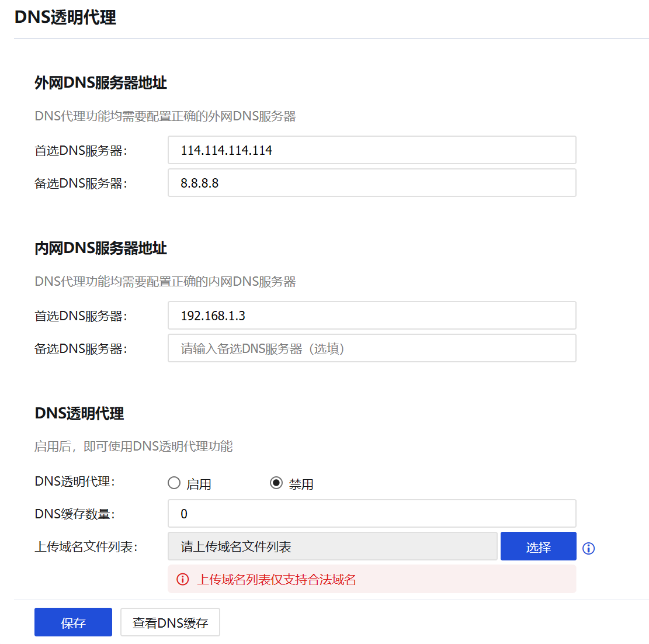Select the 禁用 radio for DNS透明代理
This screenshot has height=644, width=649.
pos(275,482)
